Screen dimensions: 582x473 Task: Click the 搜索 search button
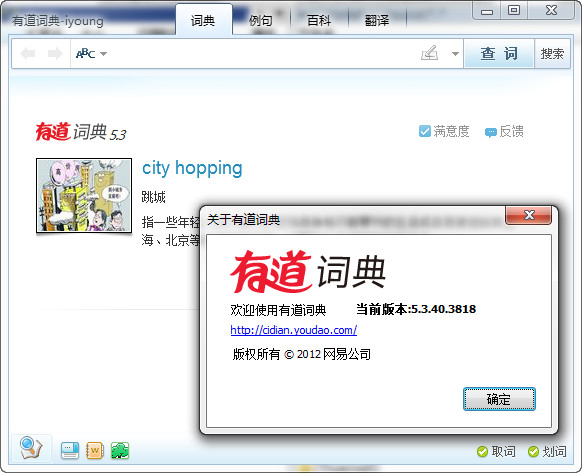pos(552,53)
